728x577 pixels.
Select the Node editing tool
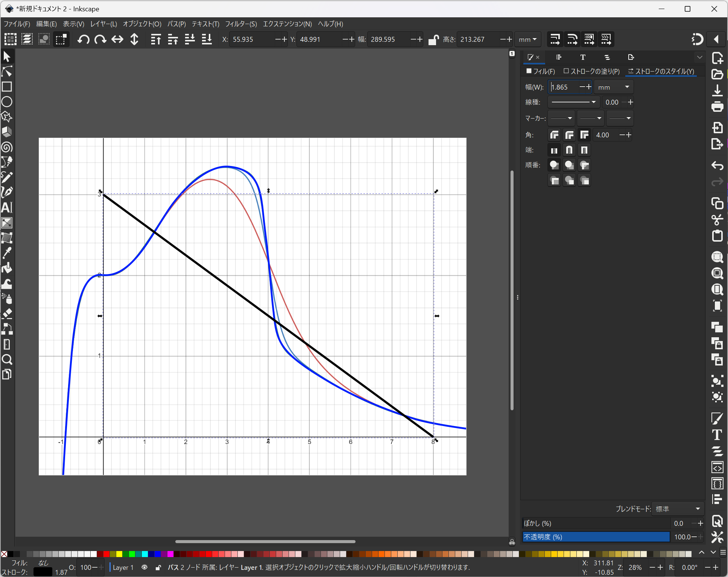pos(7,72)
